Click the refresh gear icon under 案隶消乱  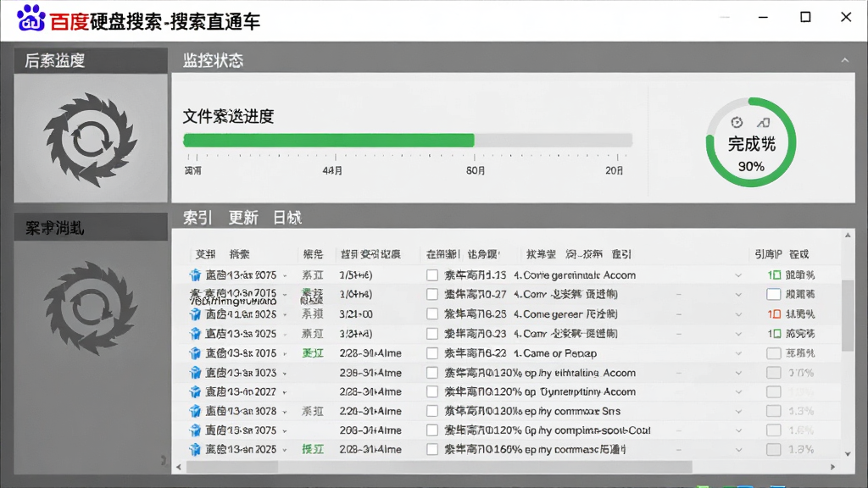(x=90, y=308)
